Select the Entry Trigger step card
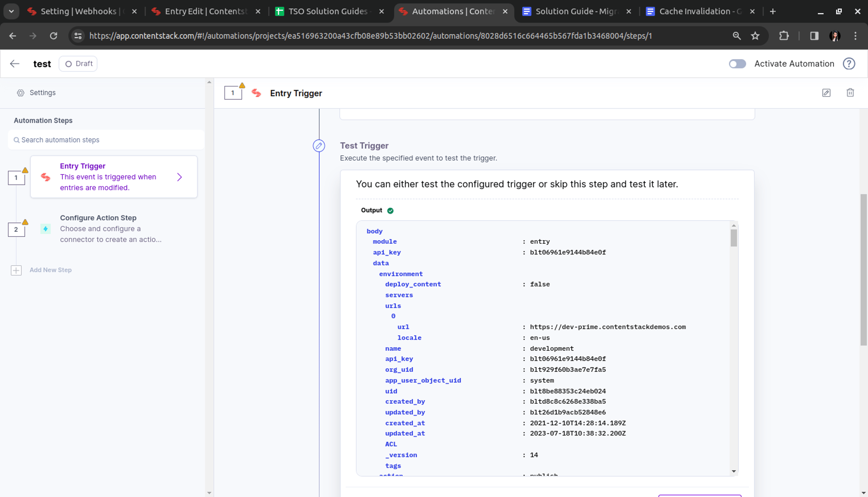 [114, 177]
